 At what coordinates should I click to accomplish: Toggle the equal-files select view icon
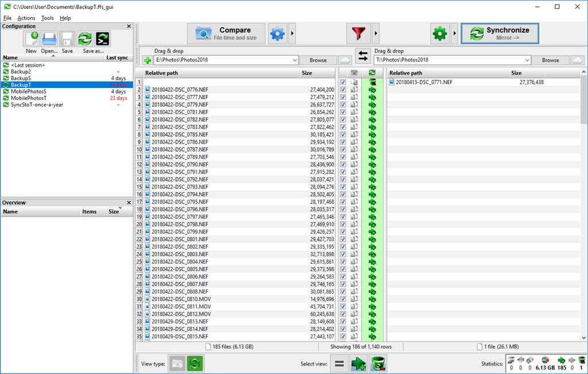[339, 364]
